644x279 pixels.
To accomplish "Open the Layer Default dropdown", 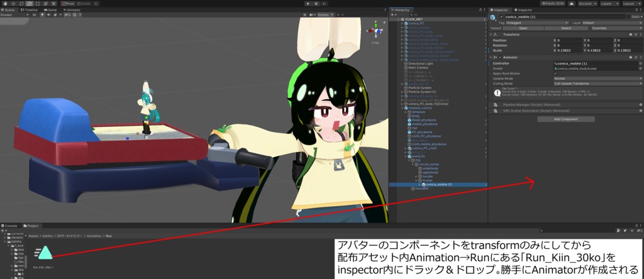I will (x=612, y=23).
